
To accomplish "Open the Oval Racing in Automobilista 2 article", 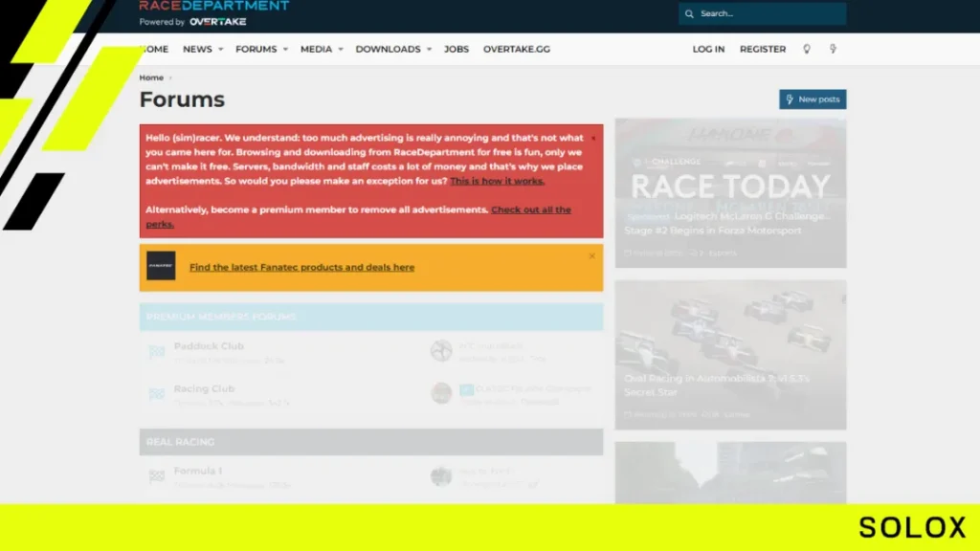I will (730, 355).
